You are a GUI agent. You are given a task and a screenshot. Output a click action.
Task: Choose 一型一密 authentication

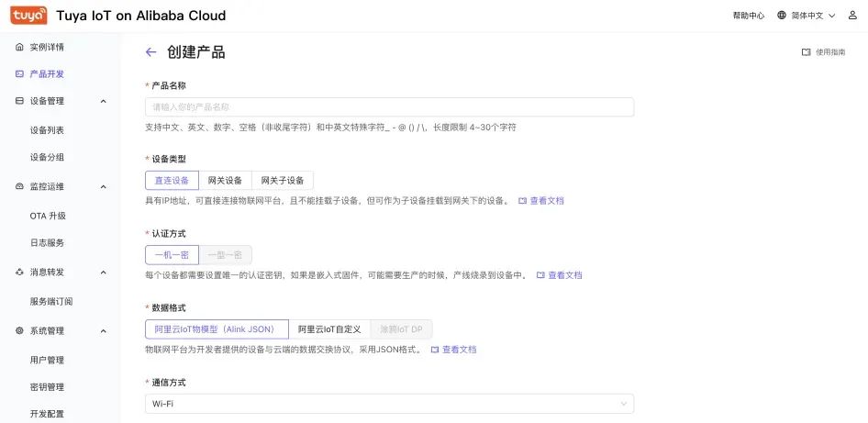[225, 255]
